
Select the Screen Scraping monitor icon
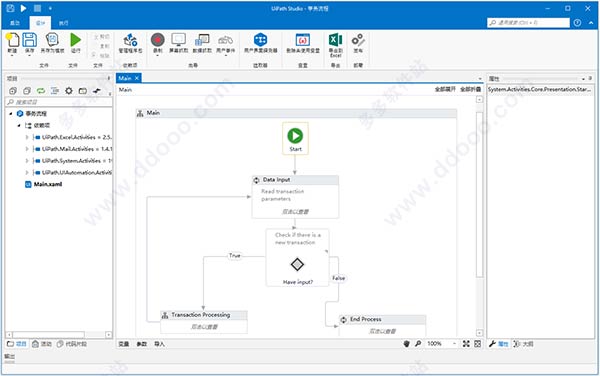coord(179,40)
